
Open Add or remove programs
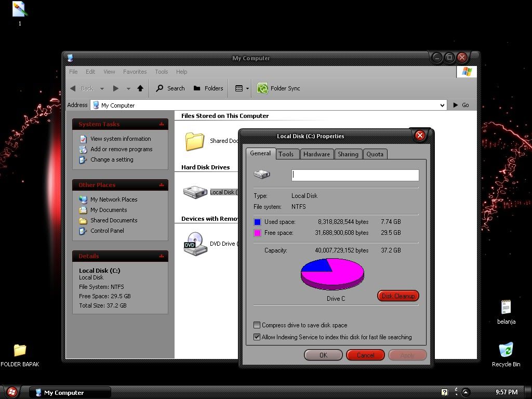tap(121, 149)
